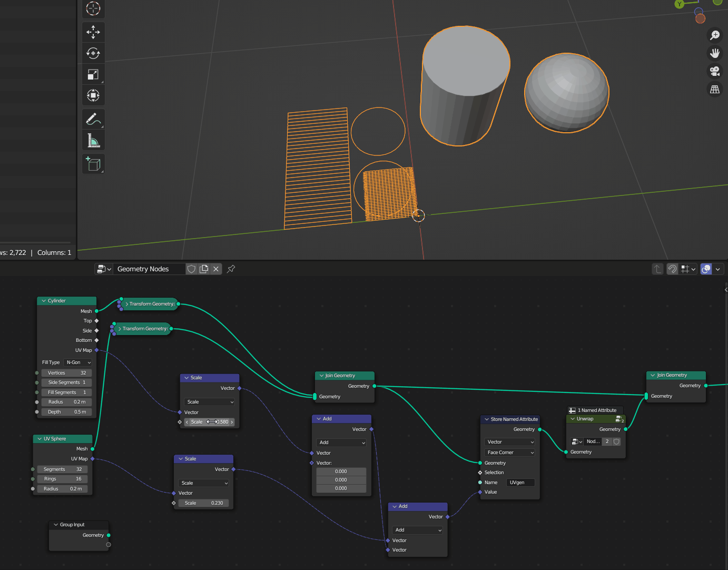Select the Move tool in the viewport toolbar
This screenshot has width=728, height=570.
[x=93, y=32]
